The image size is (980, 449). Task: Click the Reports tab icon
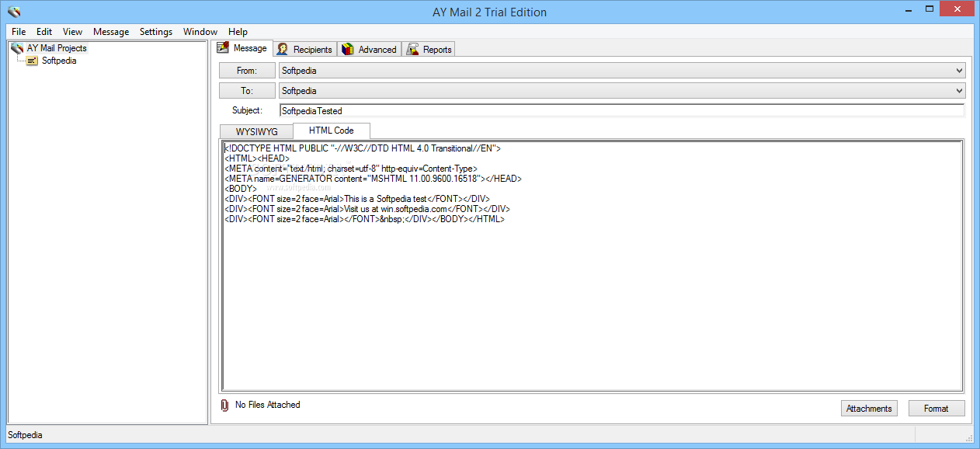pos(412,49)
